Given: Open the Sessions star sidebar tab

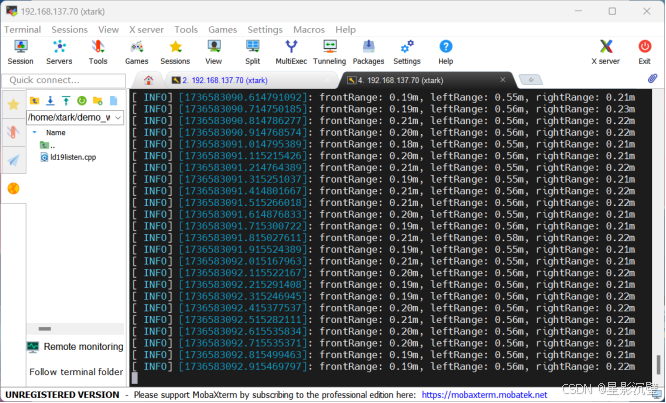Looking at the screenshot, I should coord(14,104).
